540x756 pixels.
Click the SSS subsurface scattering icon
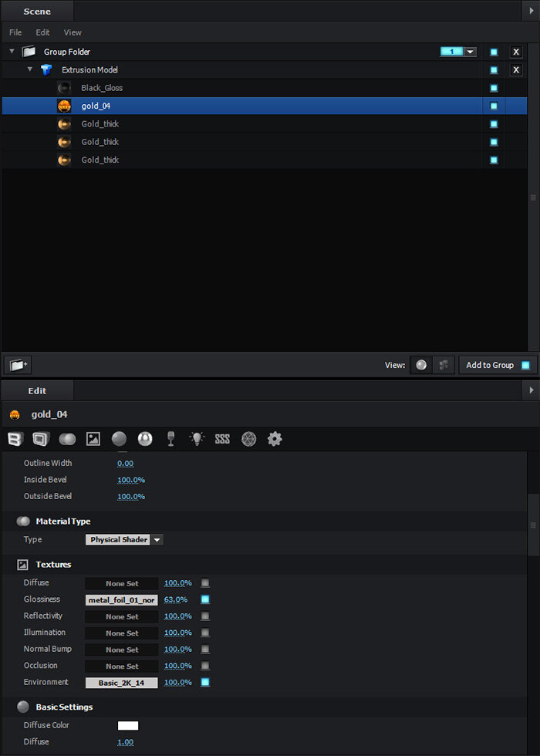[222, 439]
